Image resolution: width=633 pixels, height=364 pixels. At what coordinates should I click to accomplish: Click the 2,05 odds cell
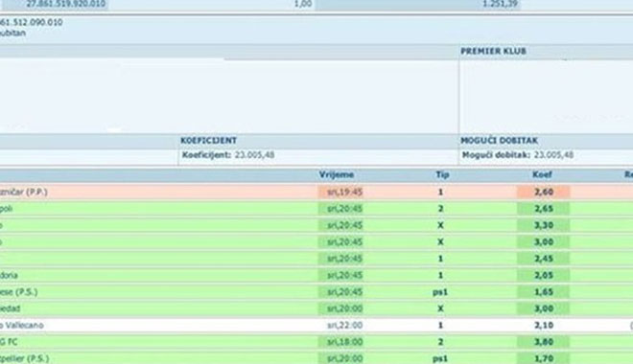[x=544, y=275]
